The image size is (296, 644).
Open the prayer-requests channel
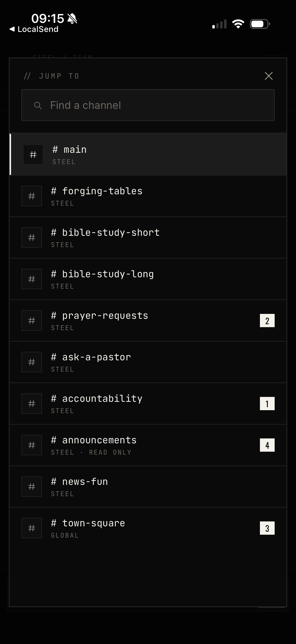tap(148, 321)
